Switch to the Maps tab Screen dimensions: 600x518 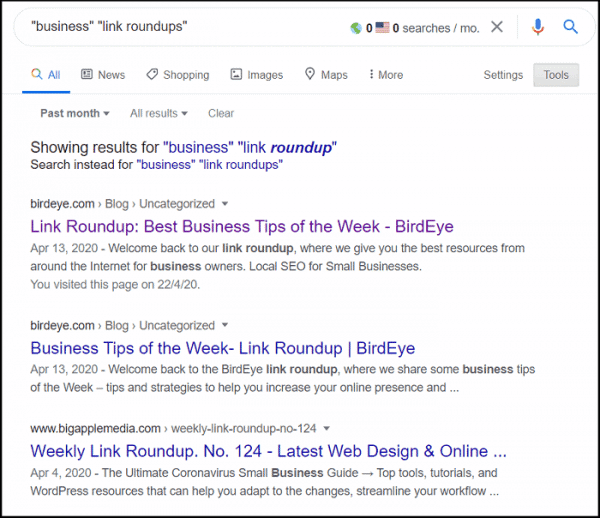(x=326, y=75)
